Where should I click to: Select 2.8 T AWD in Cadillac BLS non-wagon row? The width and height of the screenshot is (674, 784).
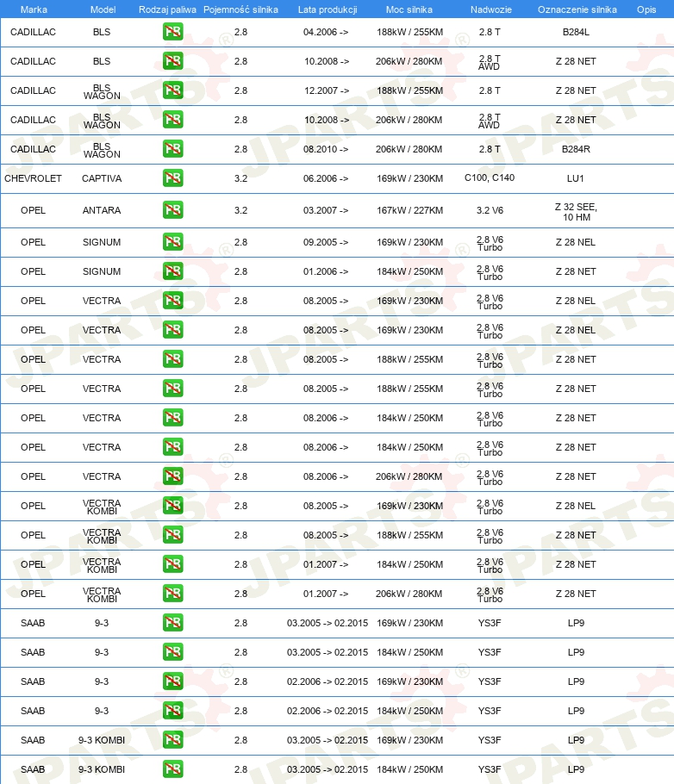click(x=490, y=63)
